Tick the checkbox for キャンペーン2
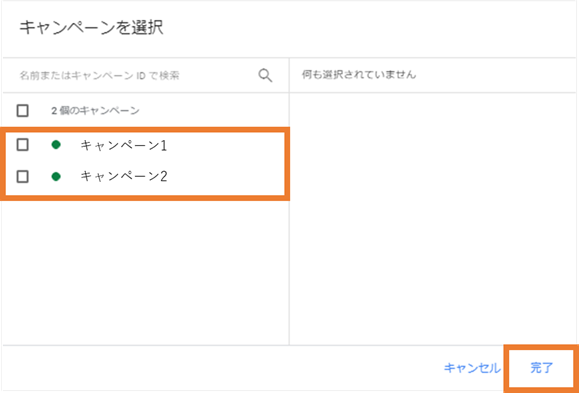 pos(23,177)
